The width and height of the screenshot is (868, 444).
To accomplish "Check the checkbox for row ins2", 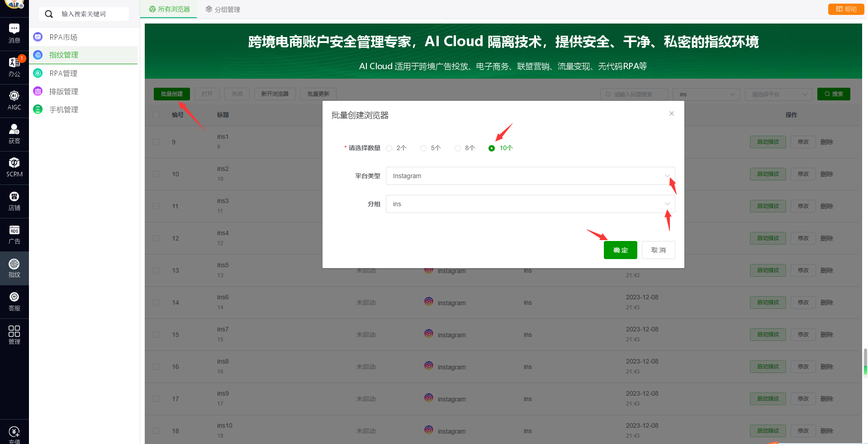I will tap(156, 174).
